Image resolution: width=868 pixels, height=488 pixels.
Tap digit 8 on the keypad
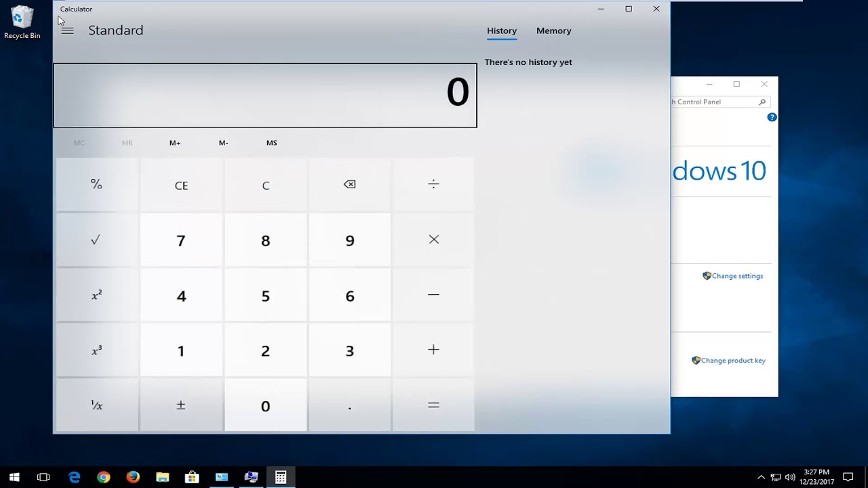265,240
